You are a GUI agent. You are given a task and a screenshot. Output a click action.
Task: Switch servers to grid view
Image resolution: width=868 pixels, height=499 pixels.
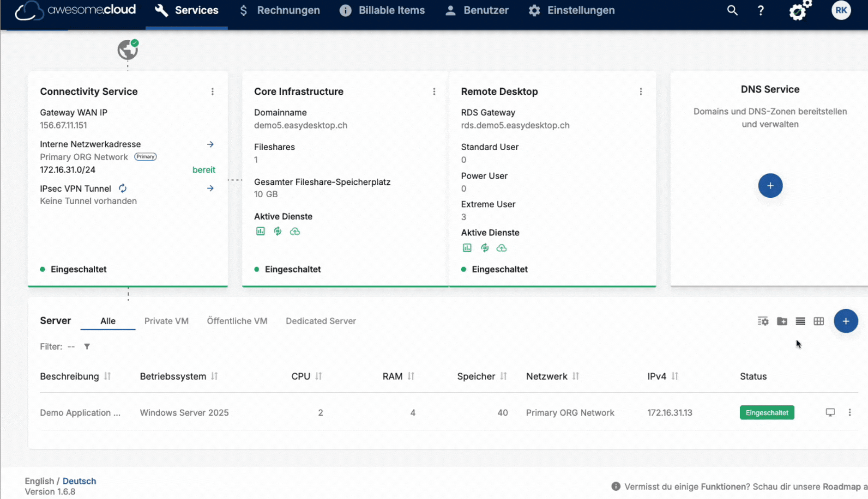click(x=819, y=321)
